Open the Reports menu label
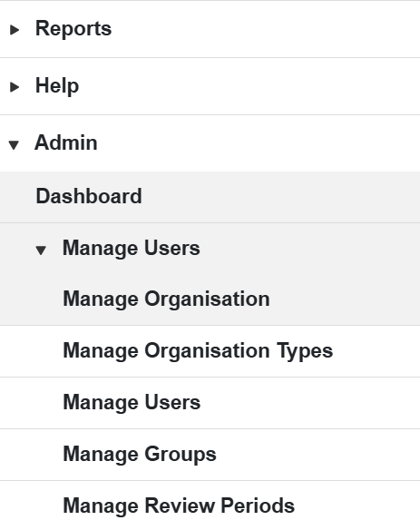 [x=73, y=28]
